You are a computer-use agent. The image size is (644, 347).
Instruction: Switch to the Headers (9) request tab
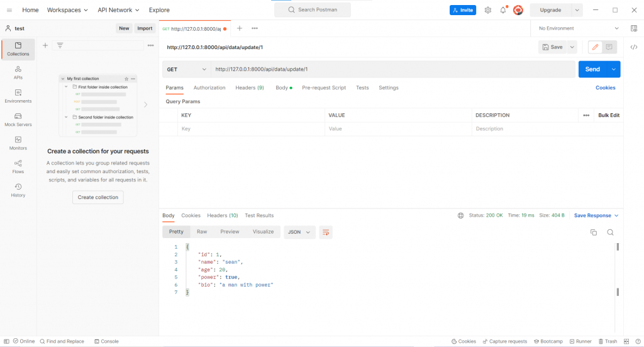[250, 88]
